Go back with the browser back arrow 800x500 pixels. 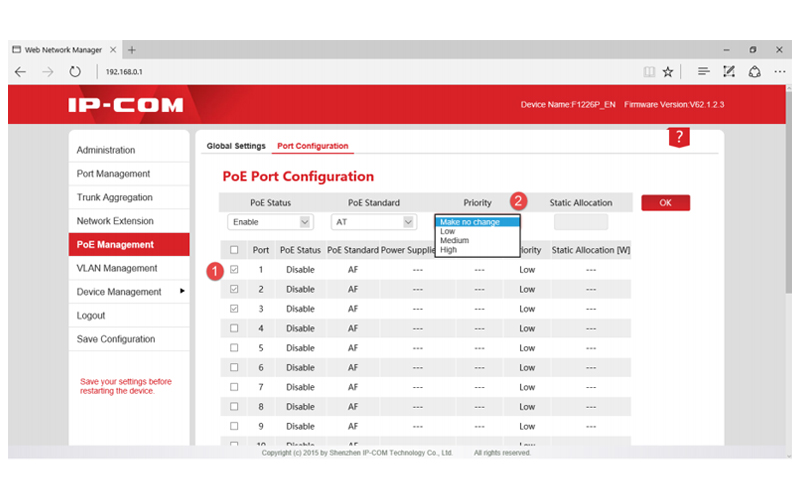coord(20,72)
